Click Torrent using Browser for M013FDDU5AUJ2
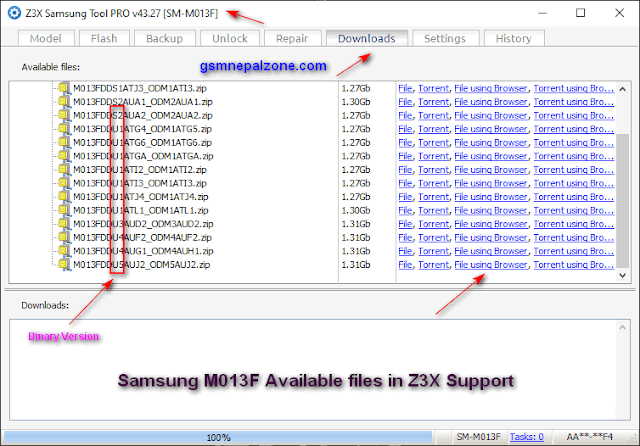The height and width of the screenshot is (446, 640). (x=574, y=265)
